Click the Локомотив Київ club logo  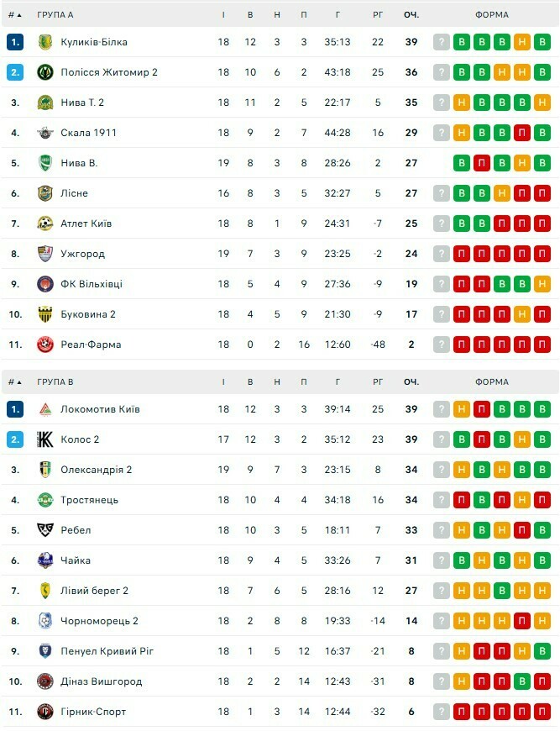point(45,409)
